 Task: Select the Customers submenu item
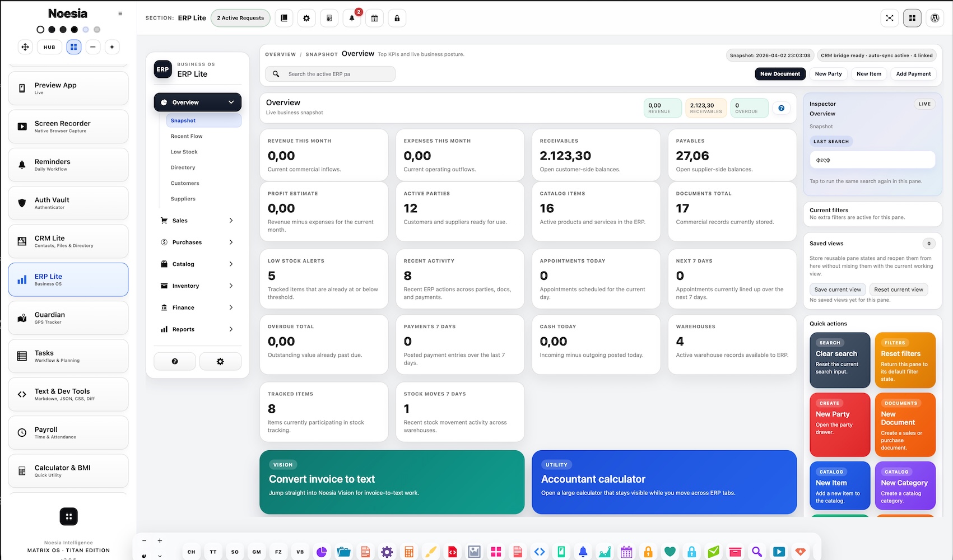(203, 183)
